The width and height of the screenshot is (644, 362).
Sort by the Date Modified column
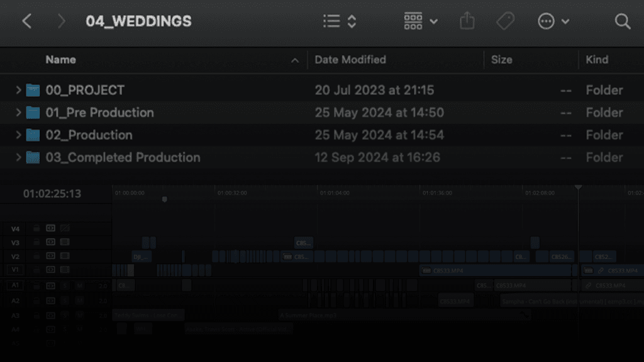pyautogui.click(x=350, y=60)
